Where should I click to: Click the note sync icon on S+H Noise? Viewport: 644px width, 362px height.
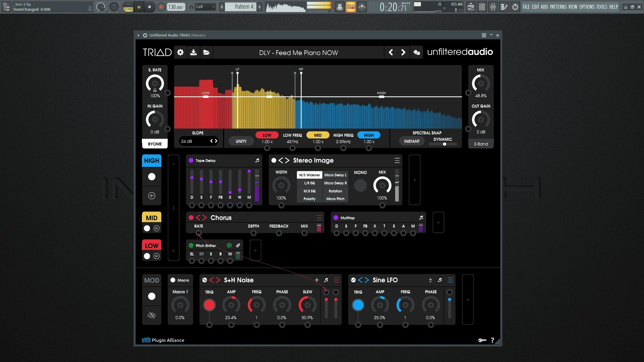[326, 280]
